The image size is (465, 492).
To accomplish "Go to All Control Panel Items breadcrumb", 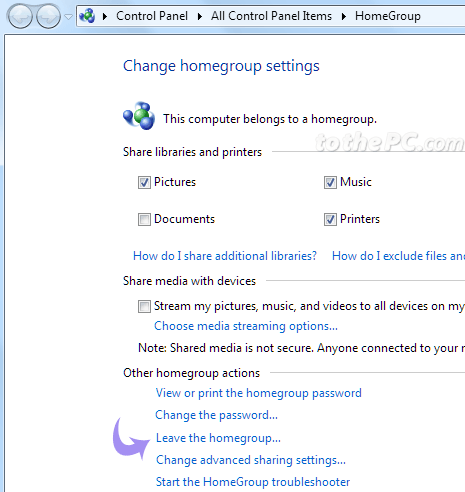I will click(x=271, y=16).
